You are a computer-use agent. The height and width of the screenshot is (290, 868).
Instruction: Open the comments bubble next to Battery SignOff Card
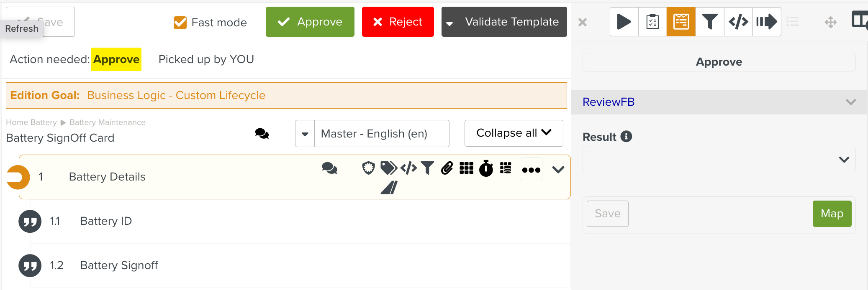click(261, 134)
